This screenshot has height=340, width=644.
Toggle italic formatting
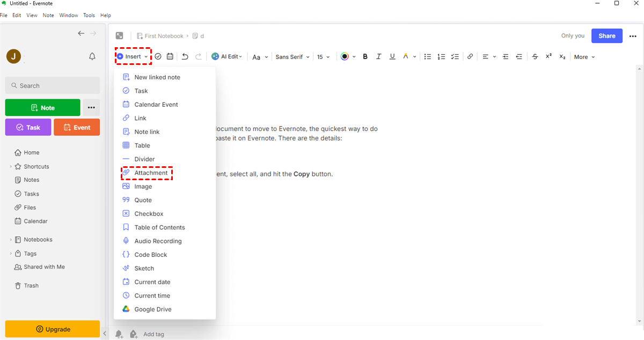point(379,56)
